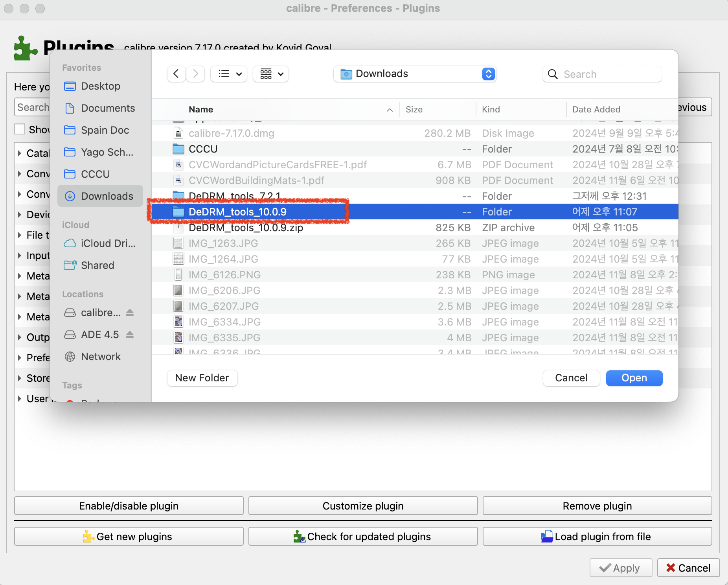Expand the Store category
728x585 pixels.
(x=19, y=378)
